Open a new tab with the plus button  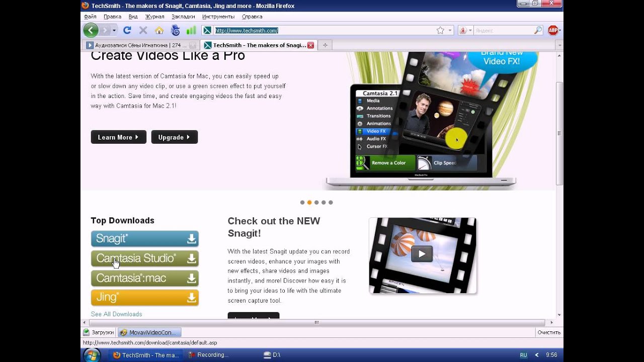tap(325, 45)
